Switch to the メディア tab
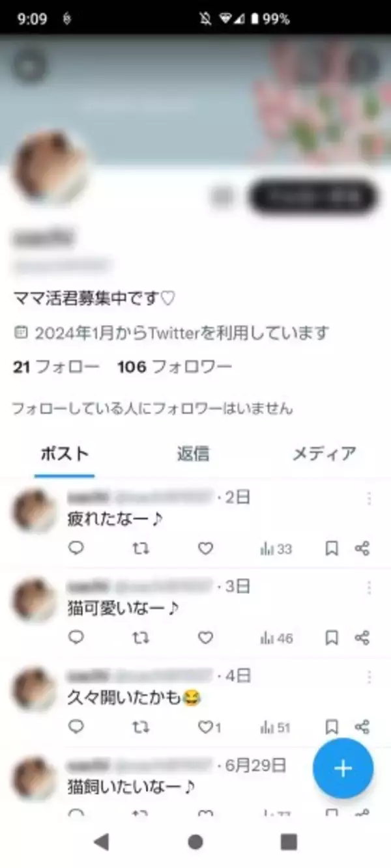This screenshot has width=391, height=868. point(324,453)
